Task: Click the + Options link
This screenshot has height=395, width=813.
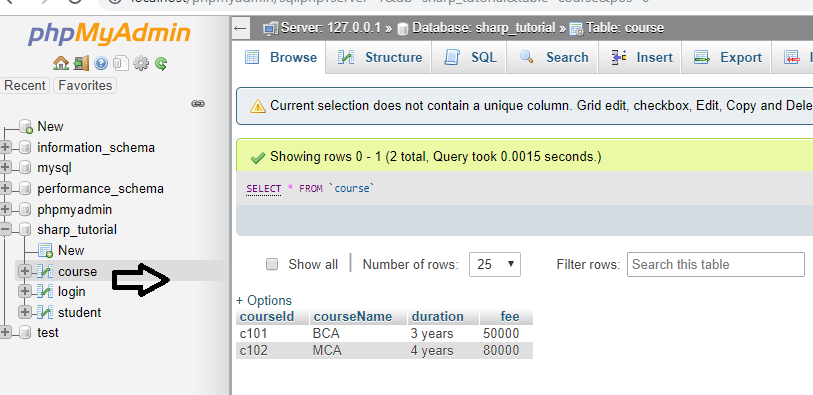Action: (264, 301)
